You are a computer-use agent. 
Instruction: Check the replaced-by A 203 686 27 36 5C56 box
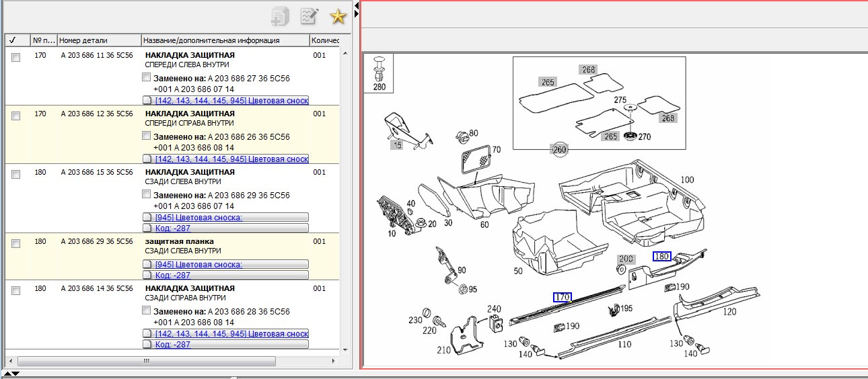click(147, 78)
